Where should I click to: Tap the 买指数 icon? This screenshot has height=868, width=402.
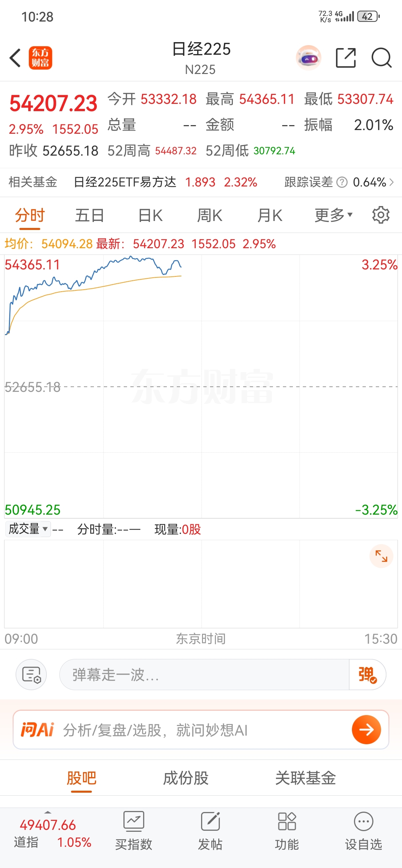tap(134, 830)
